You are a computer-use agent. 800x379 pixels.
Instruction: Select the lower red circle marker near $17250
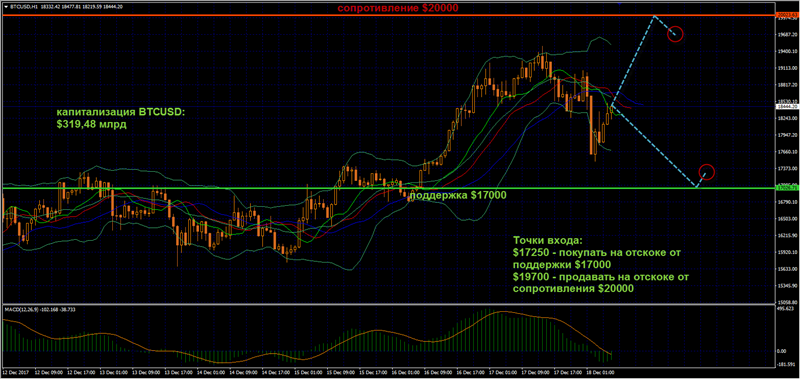[707, 172]
